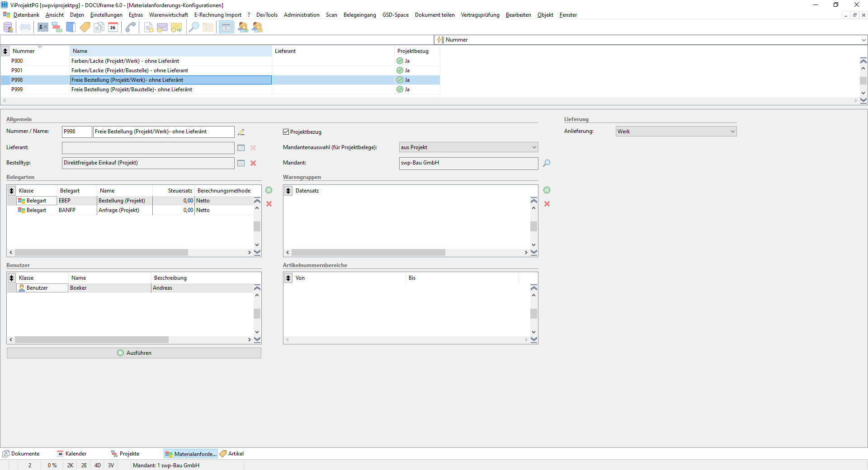Click the telephone handset toolbar icon
The image size is (868, 470).
131,28
